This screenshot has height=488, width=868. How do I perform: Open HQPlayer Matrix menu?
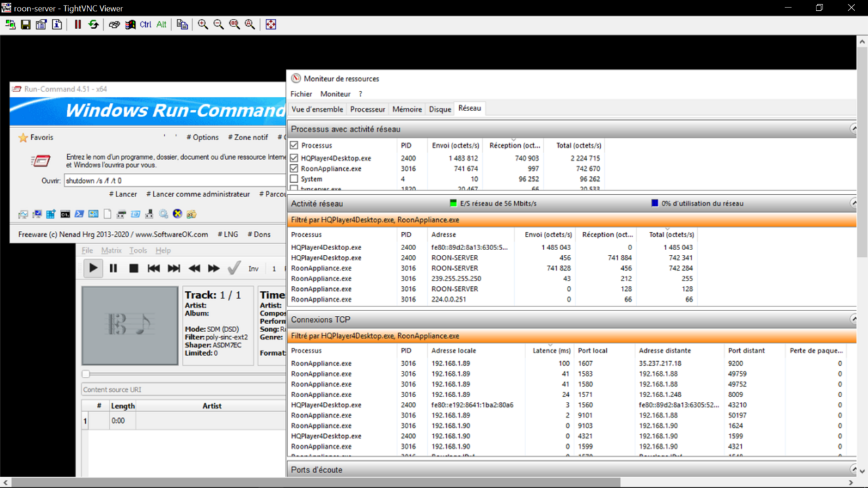click(111, 251)
